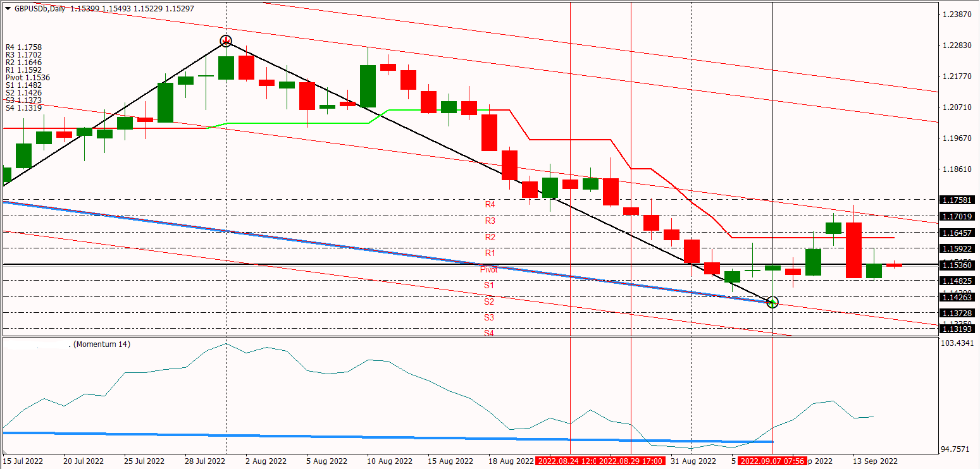Select the 'S1 1.1482' line in the pivot list

click(23, 85)
